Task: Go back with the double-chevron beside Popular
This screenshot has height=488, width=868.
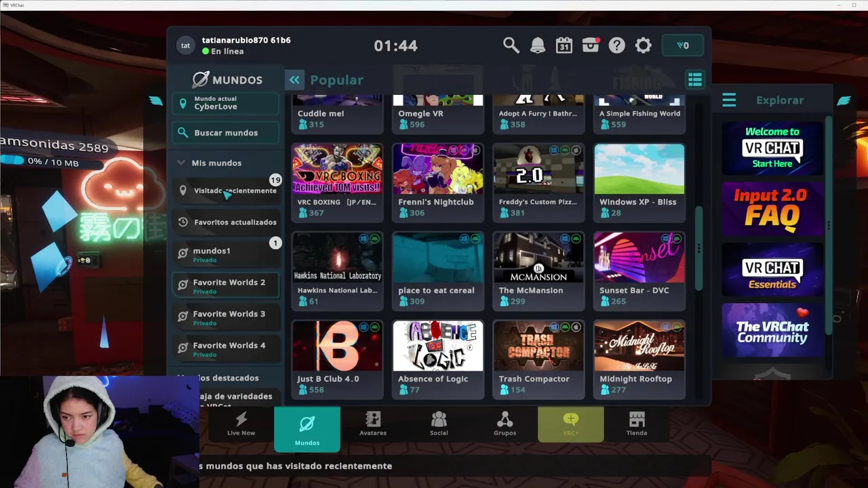Action: (x=294, y=80)
